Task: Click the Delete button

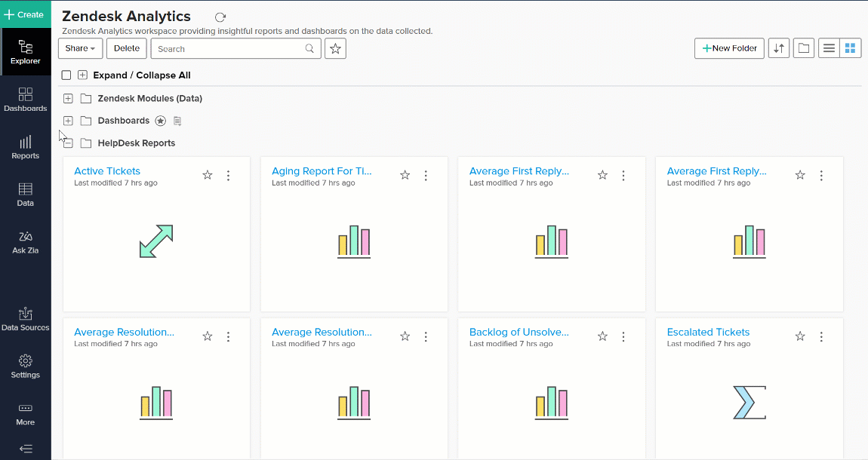Action: click(x=127, y=48)
